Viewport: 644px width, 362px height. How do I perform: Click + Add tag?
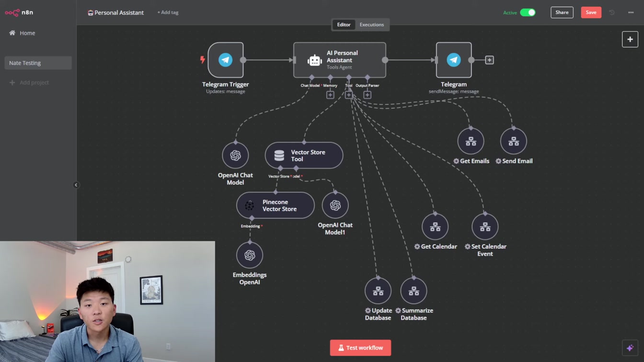coord(168,12)
